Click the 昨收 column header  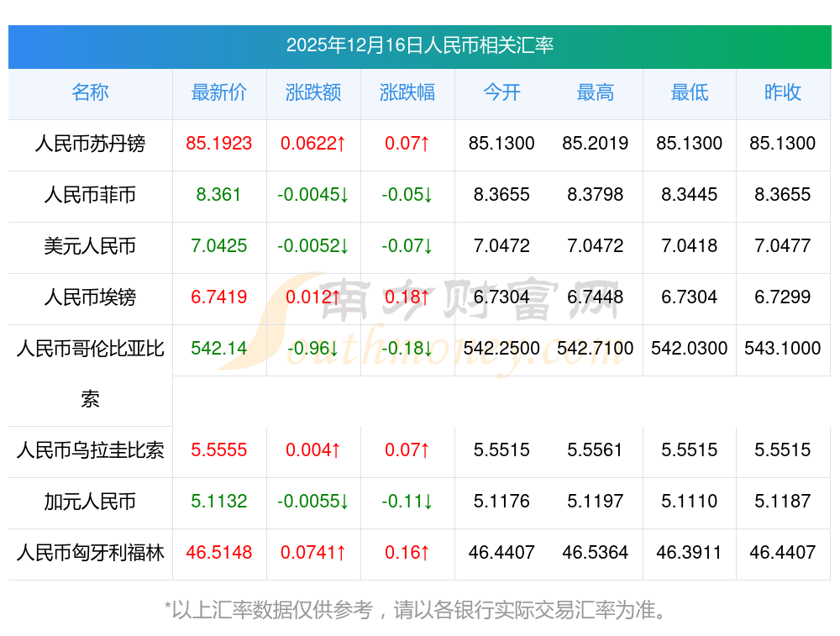[x=783, y=92]
